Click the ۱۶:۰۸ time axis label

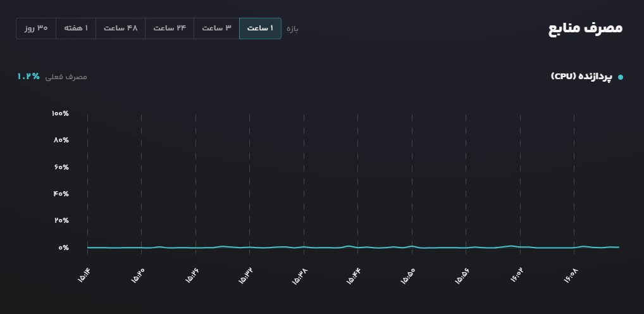570,275
